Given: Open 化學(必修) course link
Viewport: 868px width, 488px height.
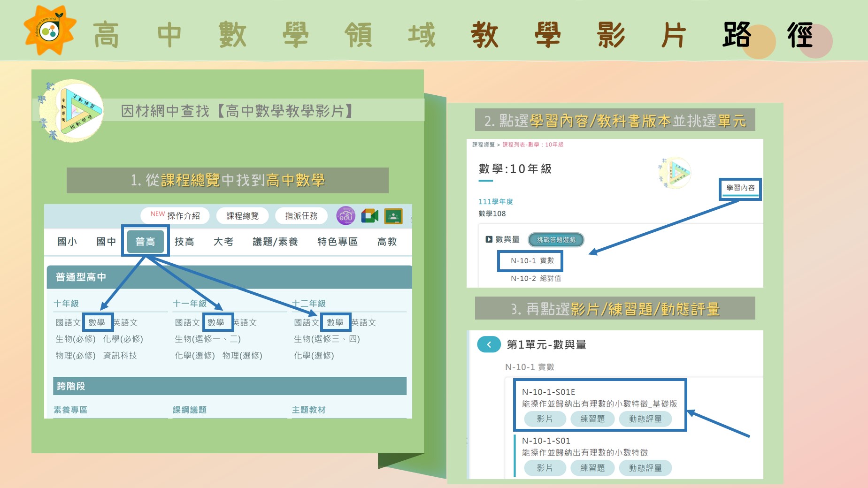Looking at the screenshot, I should click(x=123, y=339).
